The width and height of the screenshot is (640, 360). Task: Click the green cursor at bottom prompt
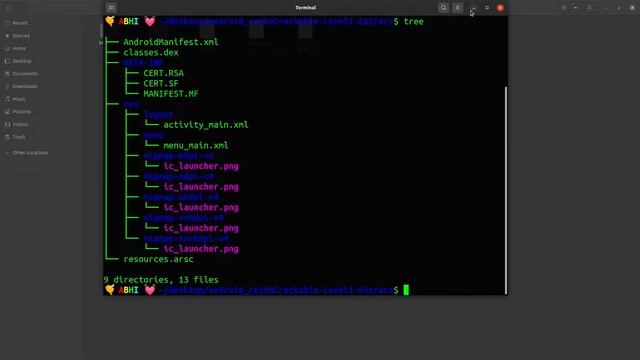406,290
